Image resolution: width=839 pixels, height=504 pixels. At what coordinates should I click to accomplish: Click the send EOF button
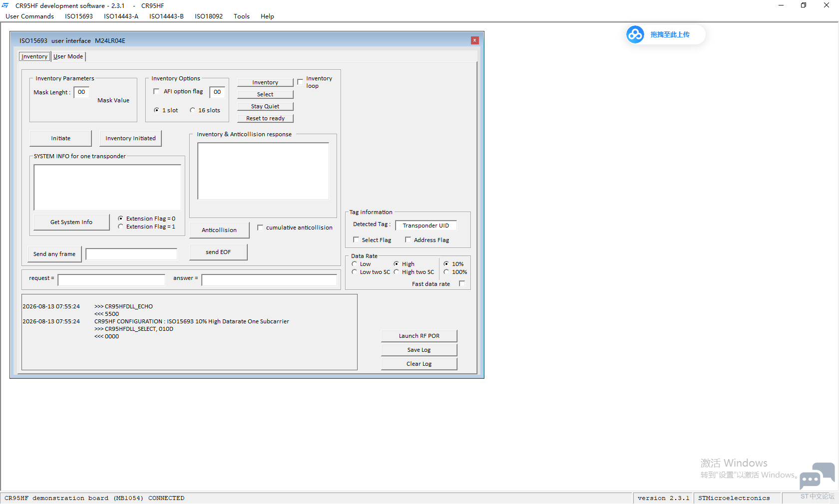tap(218, 252)
